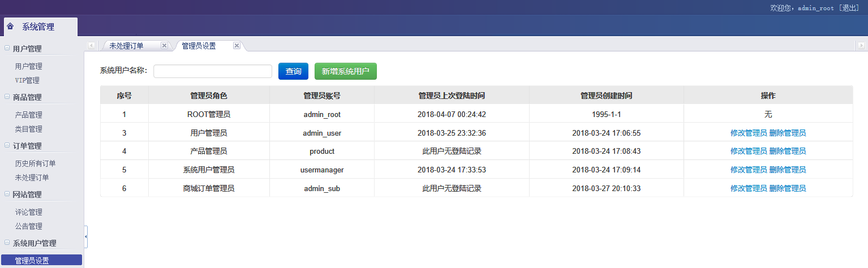Click 修改管理员 for usermanager

tap(749, 170)
